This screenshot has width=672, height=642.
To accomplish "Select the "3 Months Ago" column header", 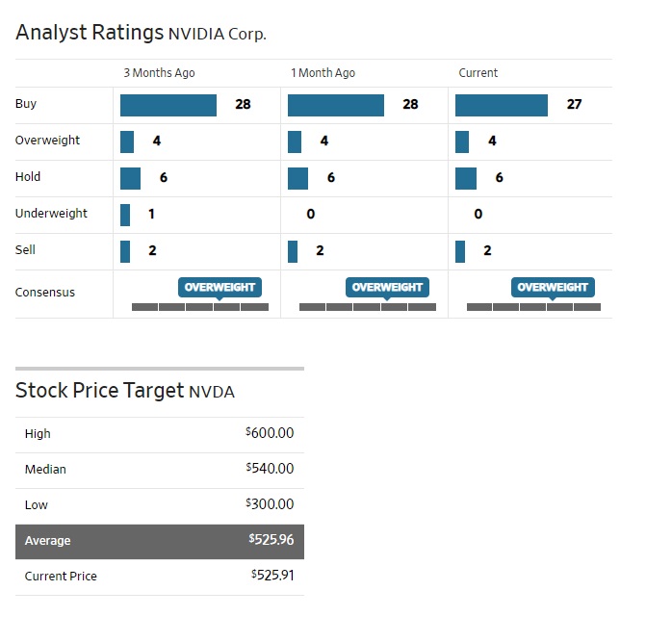I will [x=158, y=73].
